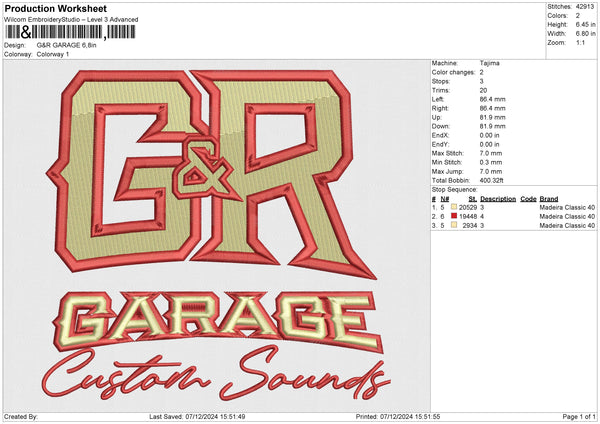This screenshot has width=600, height=424.
Task: Click the Code column header
Action: pyautogui.click(x=528, y=198)
